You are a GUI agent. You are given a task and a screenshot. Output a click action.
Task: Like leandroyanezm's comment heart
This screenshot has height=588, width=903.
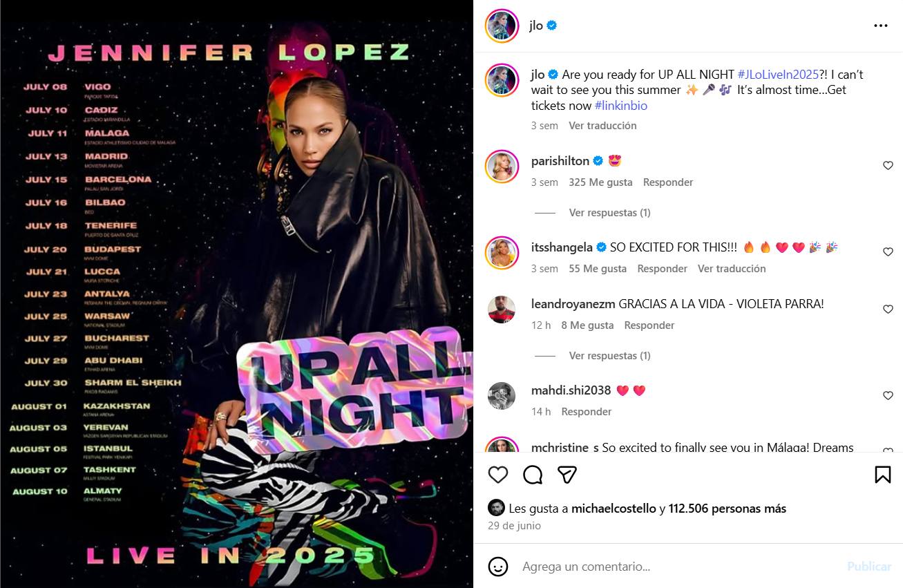point(888,310)
